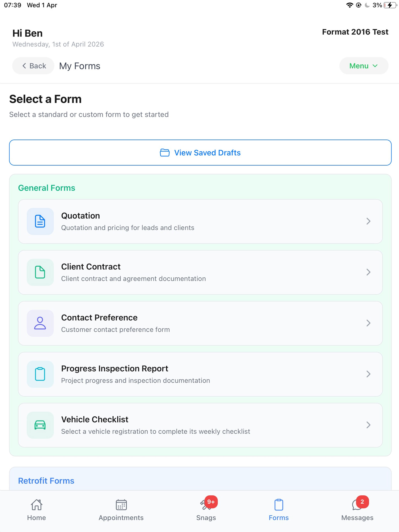Screen dimensions: 399x532
Task: Click the Format 2016 Test label
Action: click(355, 32)
